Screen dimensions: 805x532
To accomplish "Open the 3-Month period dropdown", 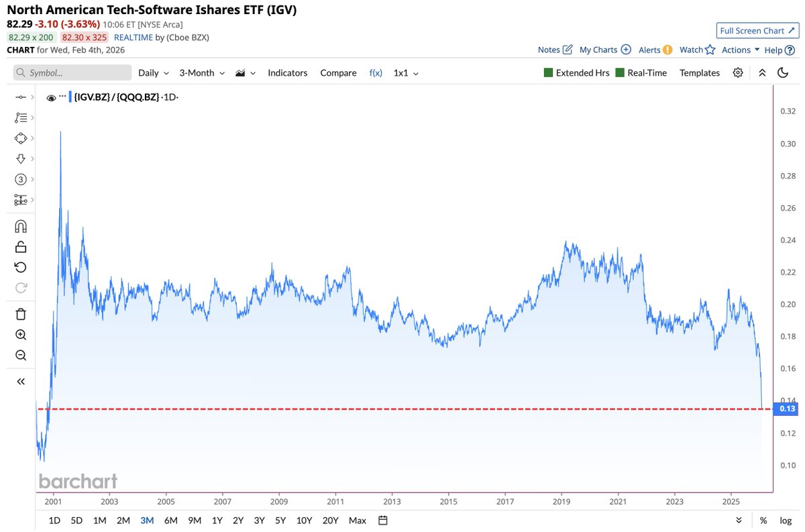I will [x=201, y=72].
